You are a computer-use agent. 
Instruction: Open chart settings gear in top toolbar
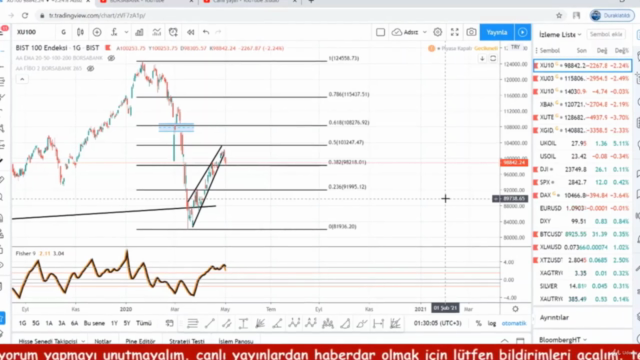tap(438, 32)
